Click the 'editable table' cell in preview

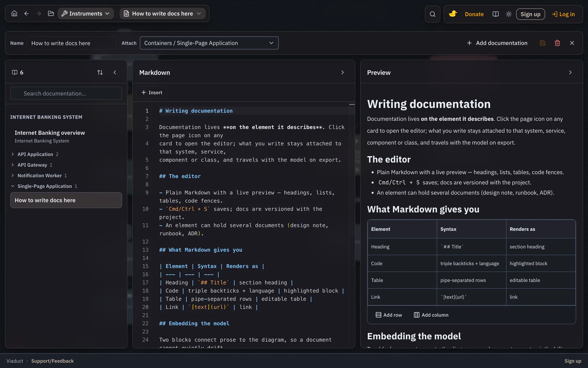tap(541, 280)
